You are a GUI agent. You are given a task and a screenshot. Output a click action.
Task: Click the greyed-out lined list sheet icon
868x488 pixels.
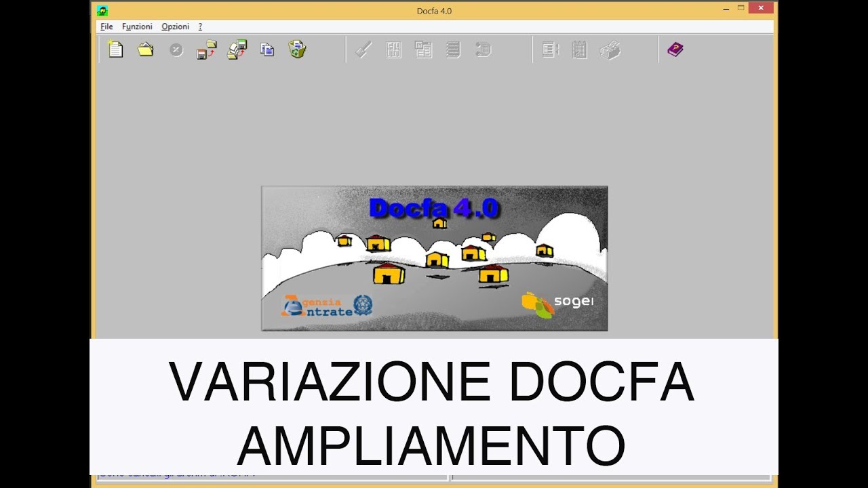[x=454, y=49]
